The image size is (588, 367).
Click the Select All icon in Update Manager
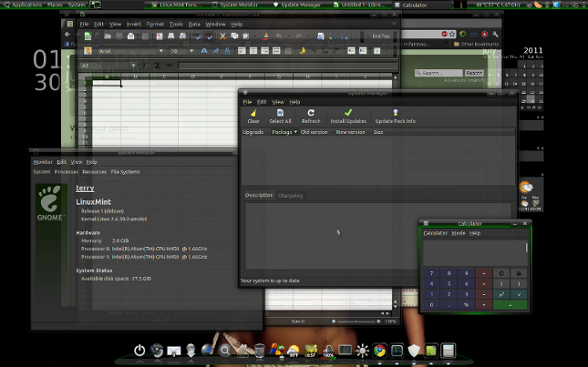tap(280, 113)
